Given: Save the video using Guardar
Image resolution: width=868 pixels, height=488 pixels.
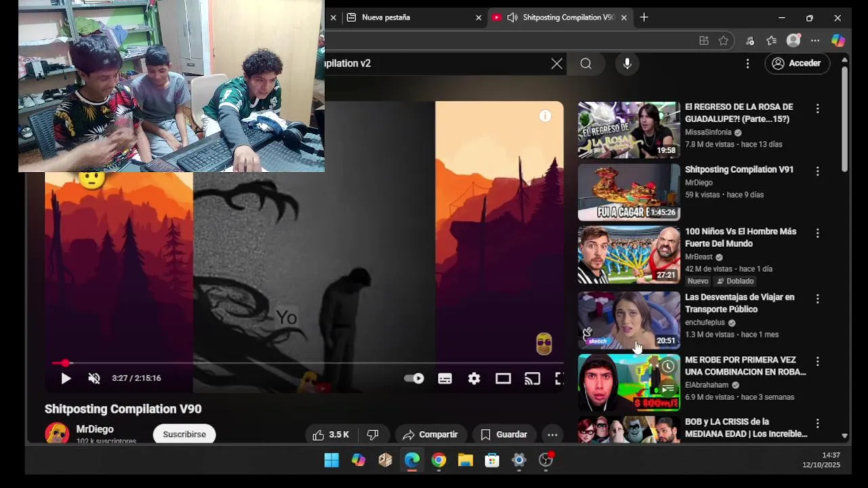Looking at the screenshot, I should [504, 434].
